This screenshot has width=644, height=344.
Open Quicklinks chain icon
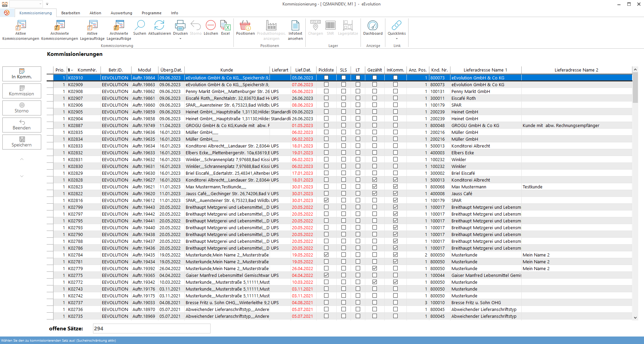397,26
